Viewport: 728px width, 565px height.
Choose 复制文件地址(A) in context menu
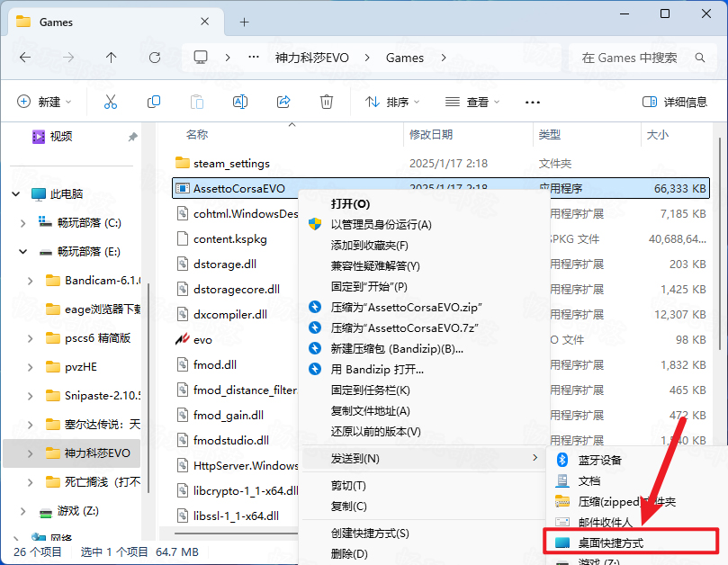(370, 411)
